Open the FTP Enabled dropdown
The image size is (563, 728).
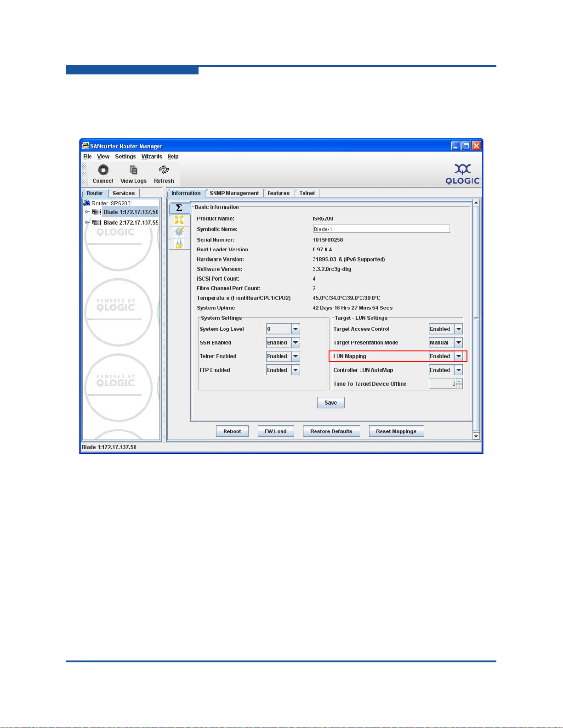296,370
